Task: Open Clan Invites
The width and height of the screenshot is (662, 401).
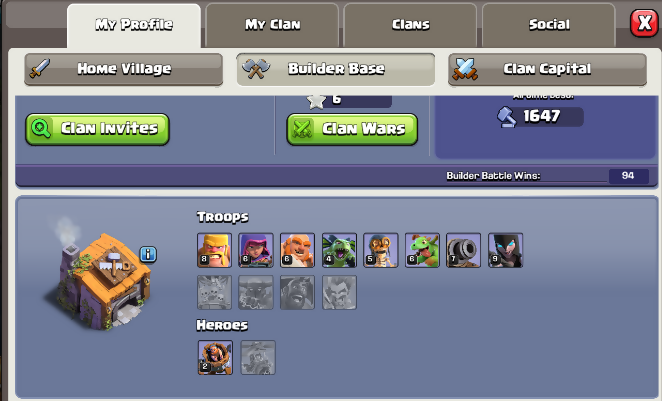Action: point(98,129)
